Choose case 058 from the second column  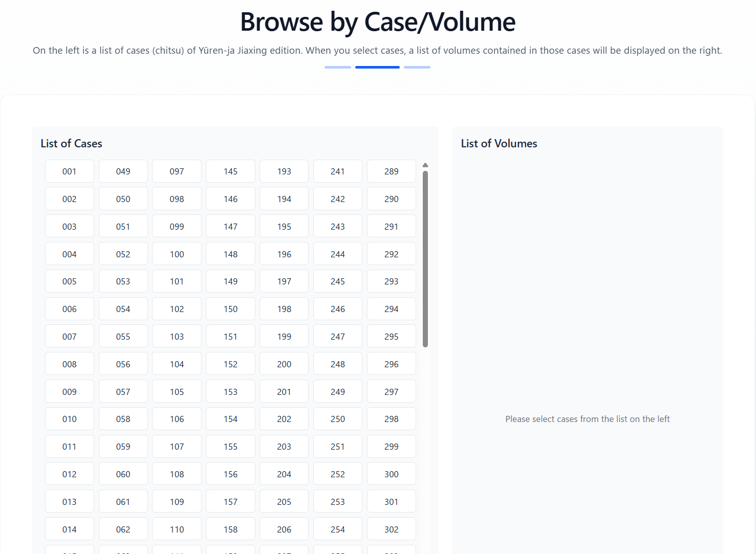click(x=123, y=418)
